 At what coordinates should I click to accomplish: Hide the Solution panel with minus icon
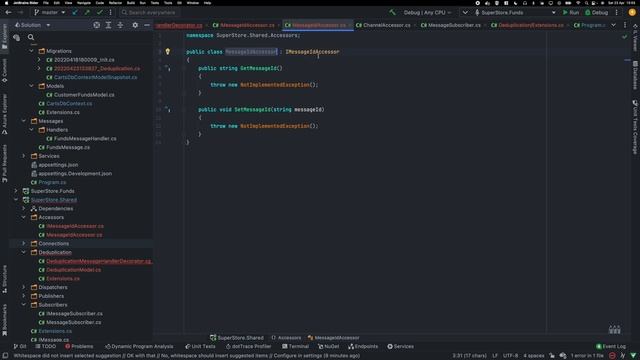click(147, 25)
